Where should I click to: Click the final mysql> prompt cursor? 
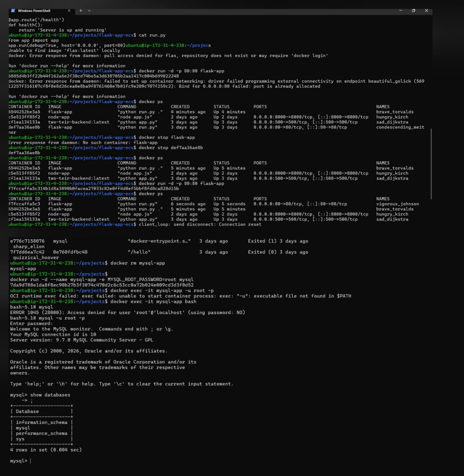pos(30,461)
